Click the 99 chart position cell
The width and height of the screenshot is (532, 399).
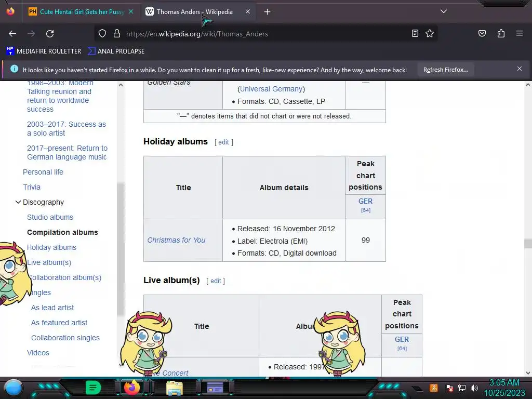(x=365, y=240)
